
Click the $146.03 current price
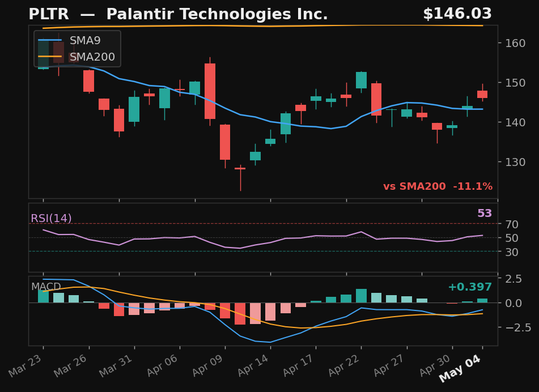coord(457,14)
